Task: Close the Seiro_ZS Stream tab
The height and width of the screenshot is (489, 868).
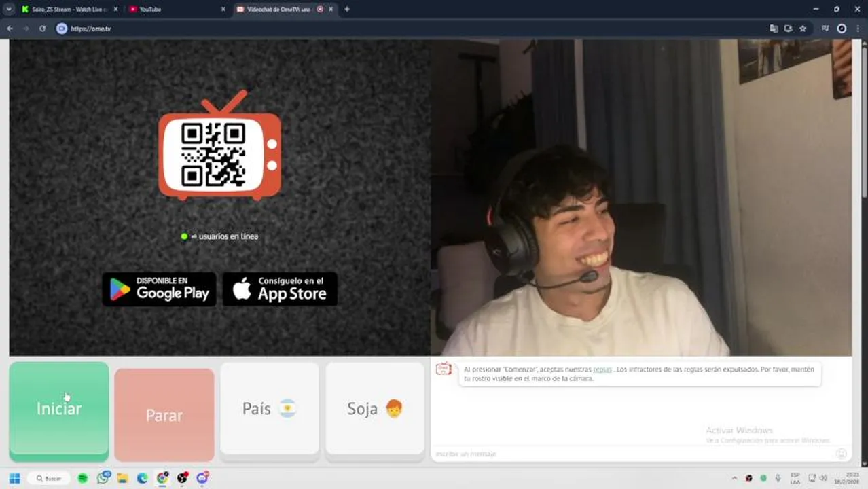Action: click(115, 10)
